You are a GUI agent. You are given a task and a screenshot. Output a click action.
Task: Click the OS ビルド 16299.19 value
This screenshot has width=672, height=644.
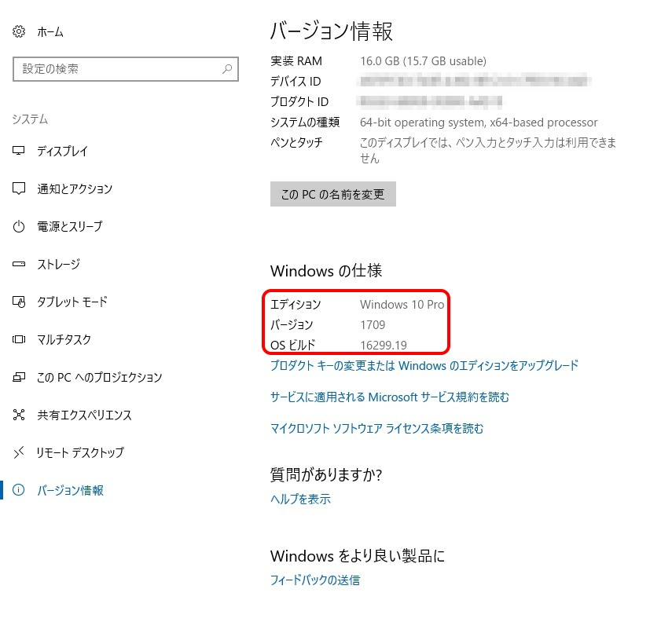pos(383,345)
